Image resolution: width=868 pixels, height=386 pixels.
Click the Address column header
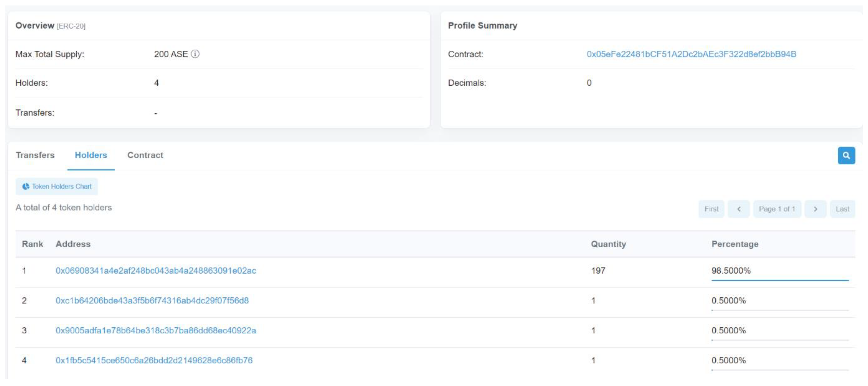[x=73, y=244]
